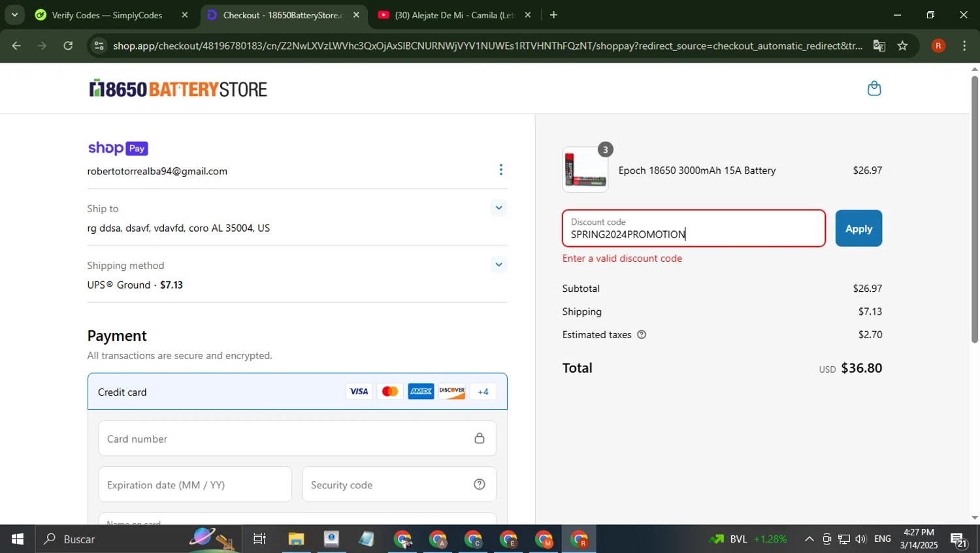Focus the Discount code input field
The height and width of the screenshot is (553, 980).
[x=694, y=229]
